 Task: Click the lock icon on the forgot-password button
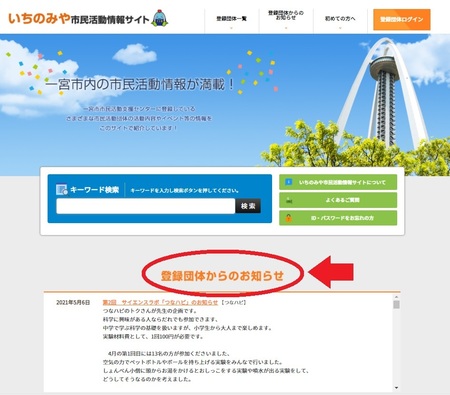point(289,218)
